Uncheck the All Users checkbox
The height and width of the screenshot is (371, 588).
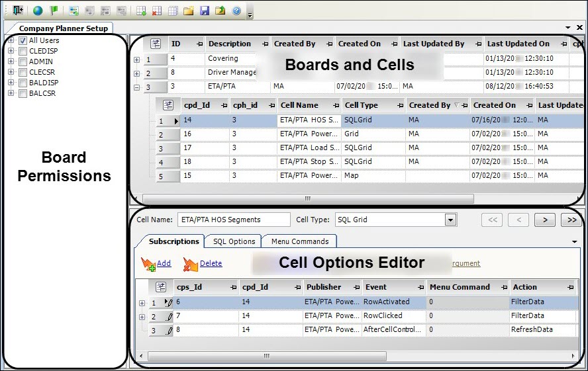pyautogui.click(x=23, y=41)
